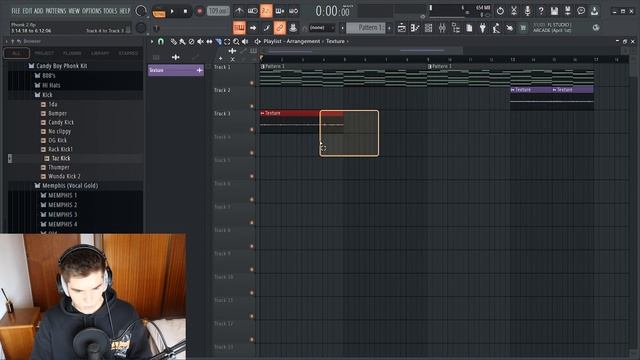
Task: Open the plugin picker plug icon
Action: 483,28
